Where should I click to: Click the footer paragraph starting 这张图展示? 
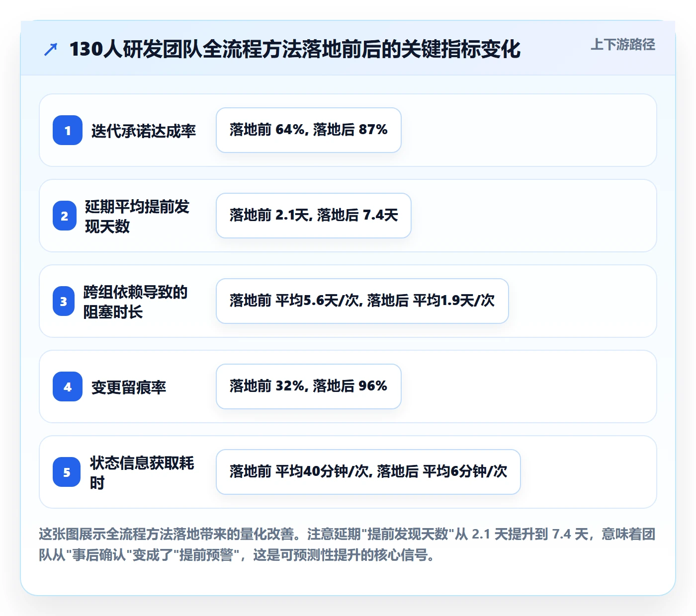pyautogui.click(x=348, y=544)
